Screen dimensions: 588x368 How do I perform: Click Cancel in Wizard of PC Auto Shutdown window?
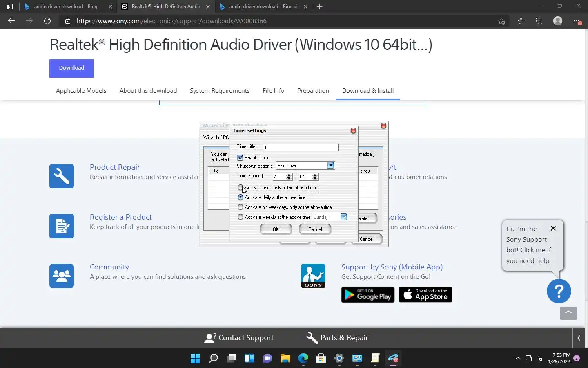367,239
